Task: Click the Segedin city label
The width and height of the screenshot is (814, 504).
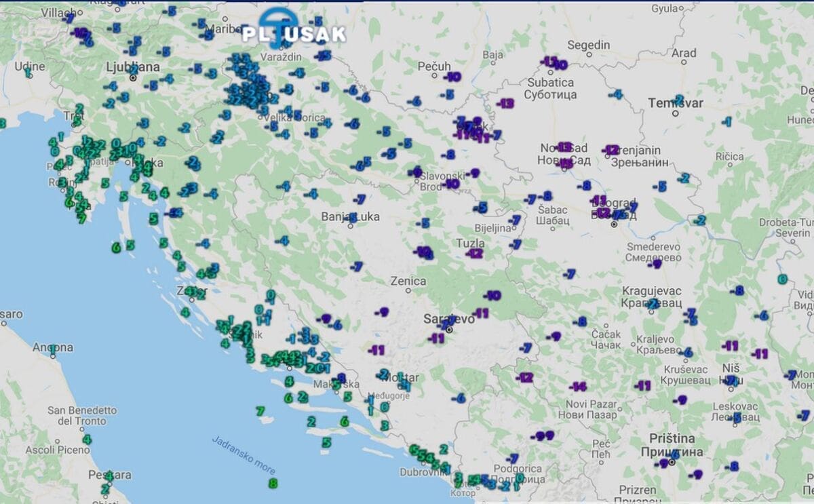Action: tap(588, 45)
